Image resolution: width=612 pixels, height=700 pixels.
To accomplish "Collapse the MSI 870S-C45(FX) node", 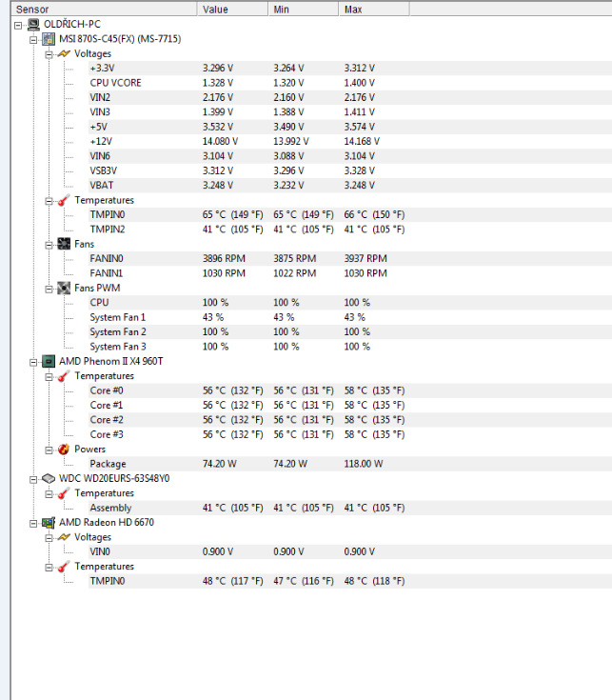I will [33, 40].
